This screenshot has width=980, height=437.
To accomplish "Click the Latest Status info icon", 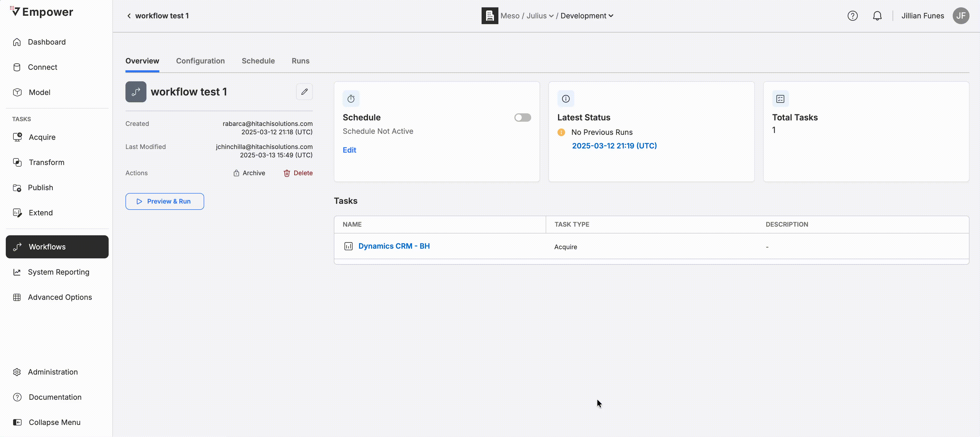I will pos(565,99).
